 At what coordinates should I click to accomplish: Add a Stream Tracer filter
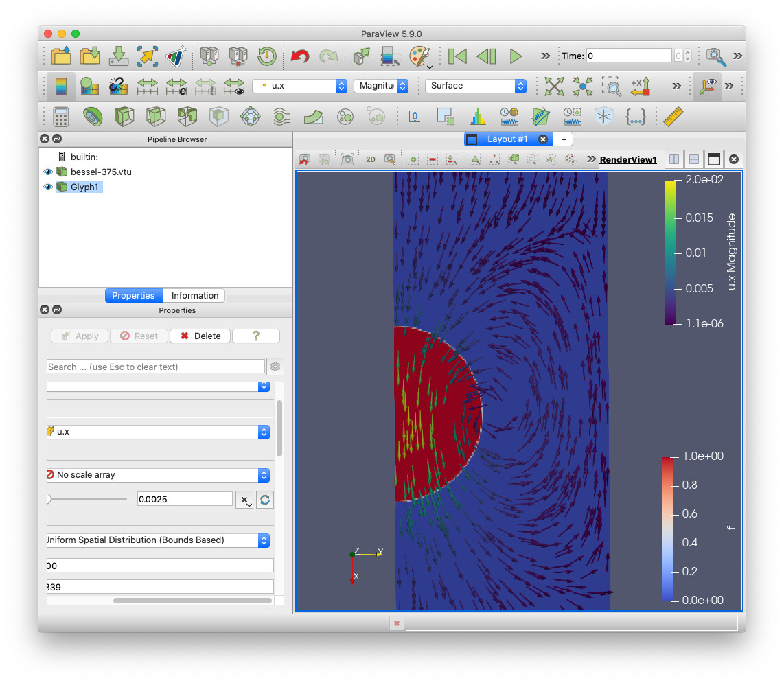coord(281,117)
